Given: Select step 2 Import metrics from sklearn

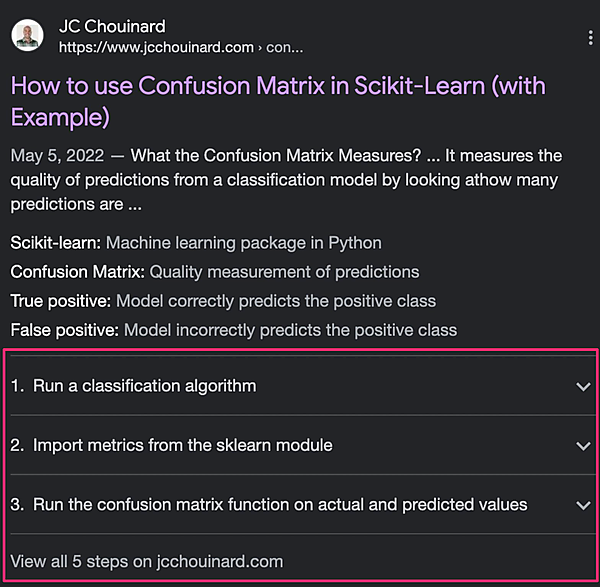Looking at the screenshot, I should (182, 445).
